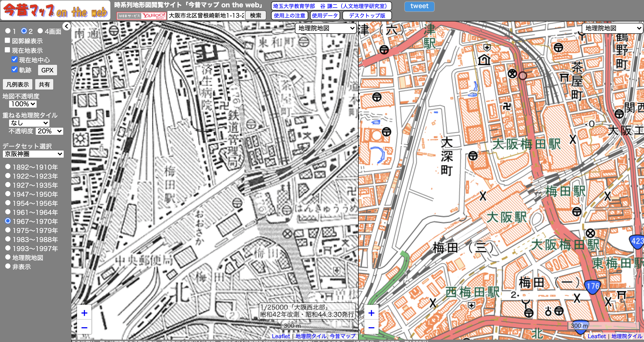Click 大深町 label on right map
The width and height of the screenshot is (644, 342).
click(x=447, y=156)
